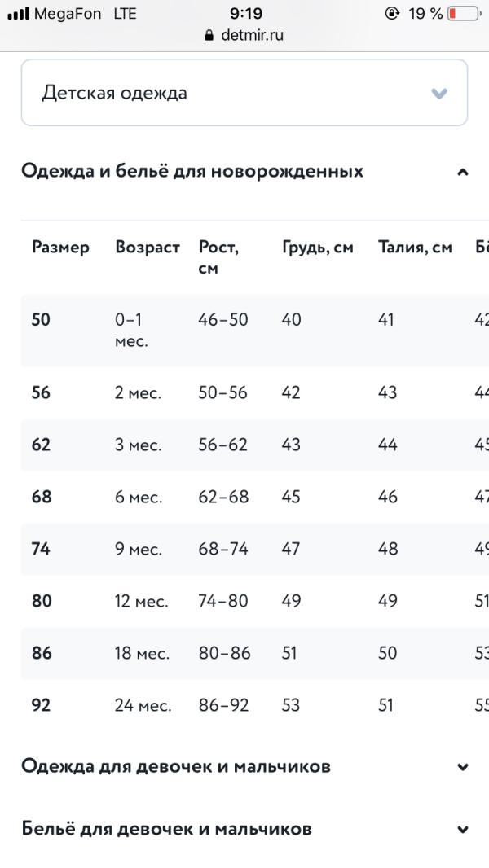489x868 pixels.
Task: Tap the 9:19 clock in status bar
Action: (x=246, y=13)
